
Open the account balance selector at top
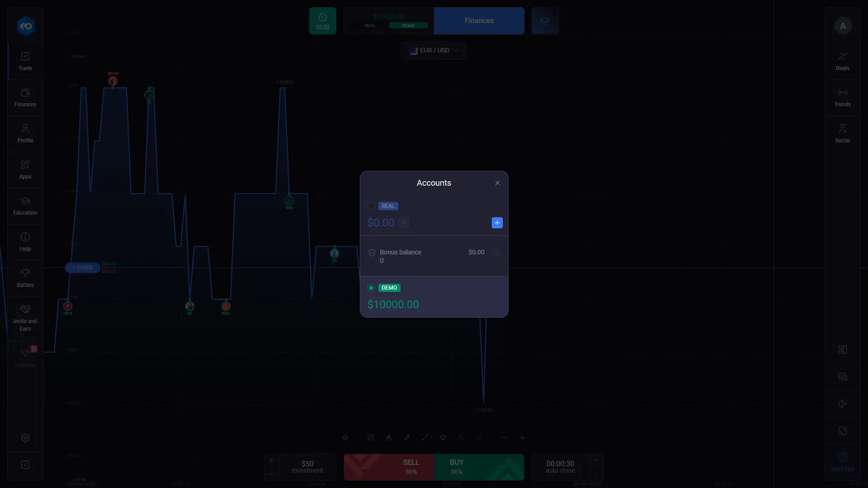389,21
